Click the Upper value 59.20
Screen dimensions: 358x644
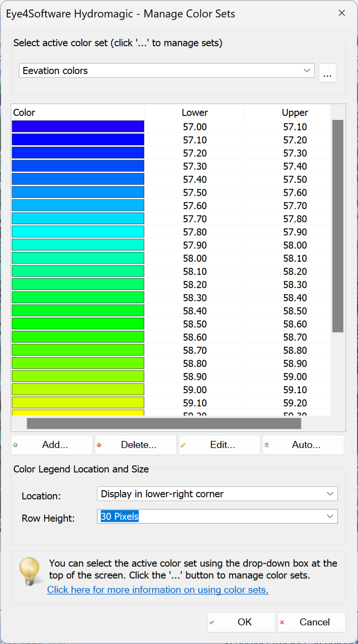(295, 403)
